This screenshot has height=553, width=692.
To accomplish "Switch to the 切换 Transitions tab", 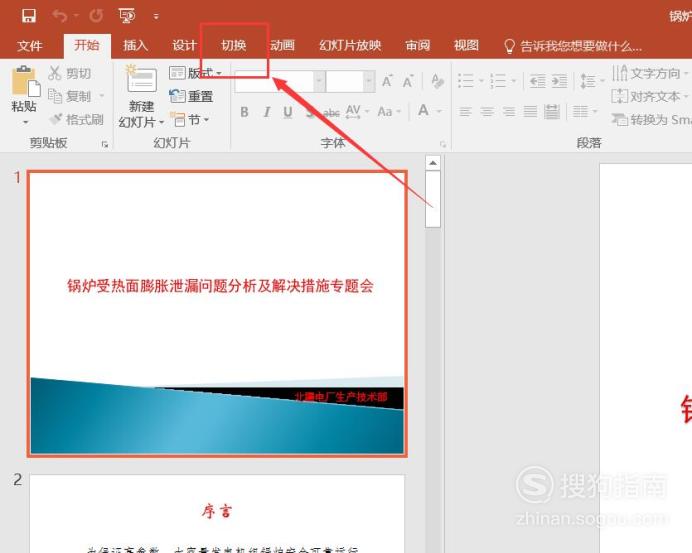I will click(x=233, y=45).
